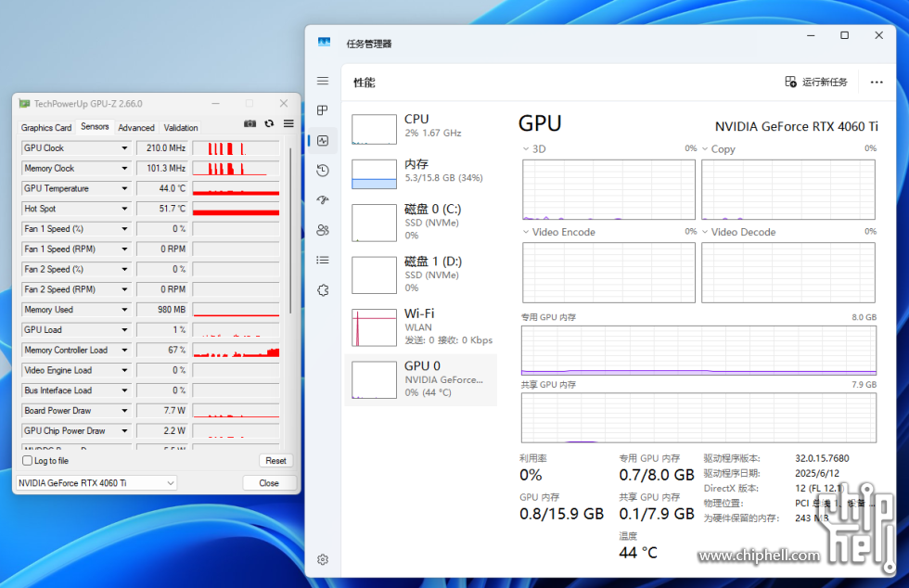Viewport: 909px width, 588px height.
Task: Switch to the Graphics Card tab
Action: click(x=46, y=128)
